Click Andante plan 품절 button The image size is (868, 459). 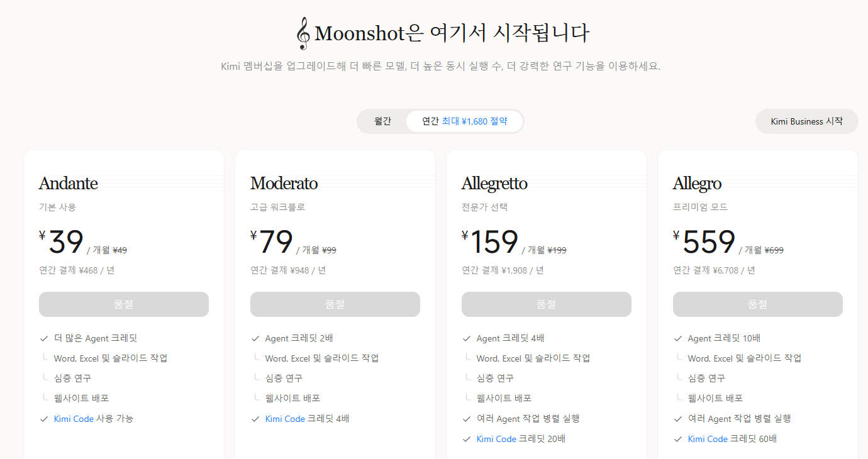pyautogui.click(x=124, y=304)
